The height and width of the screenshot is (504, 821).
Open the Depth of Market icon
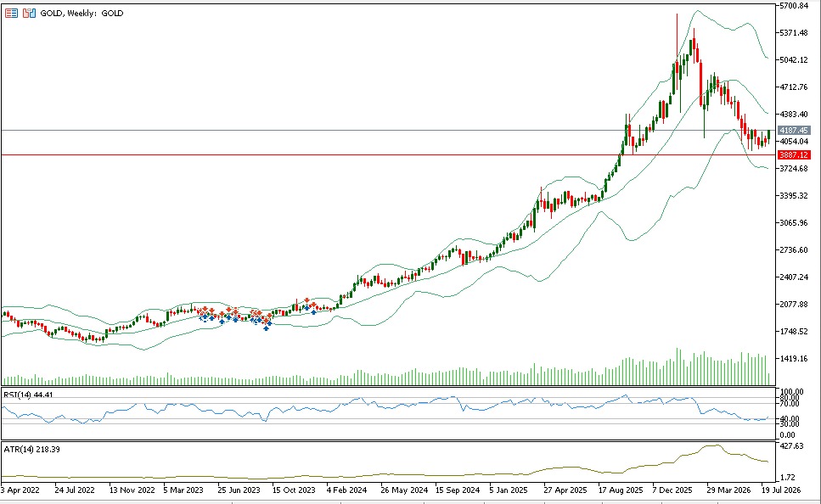[11, 13]
